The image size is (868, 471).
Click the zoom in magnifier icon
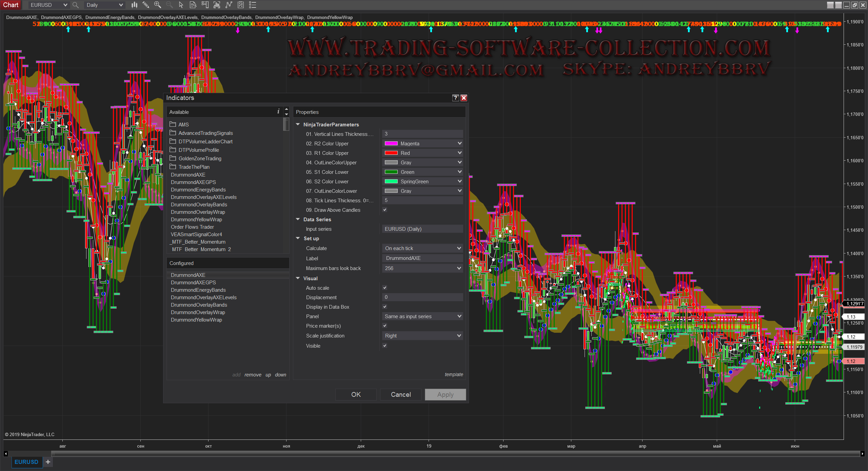tap(157, 5)
